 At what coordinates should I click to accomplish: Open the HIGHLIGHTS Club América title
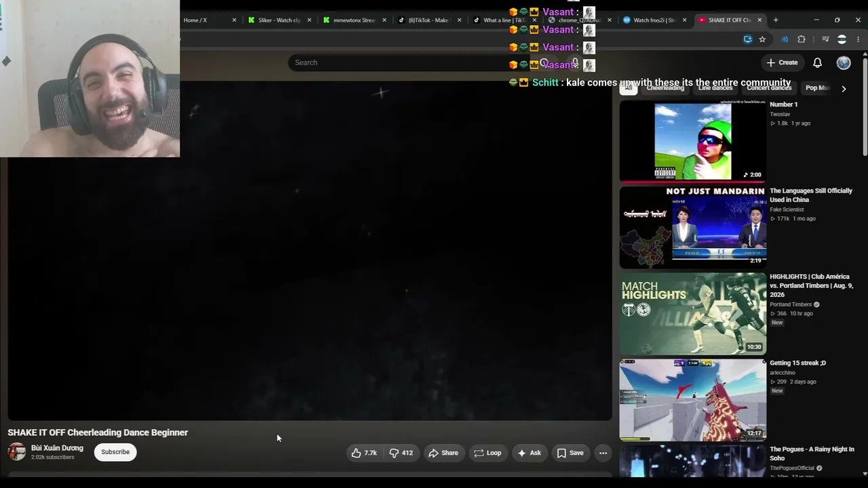pos(810,286)
